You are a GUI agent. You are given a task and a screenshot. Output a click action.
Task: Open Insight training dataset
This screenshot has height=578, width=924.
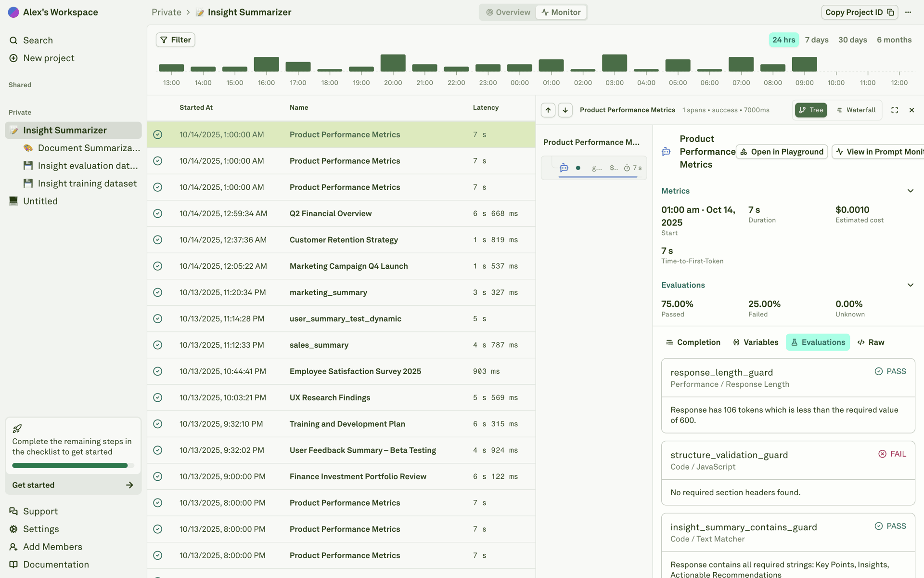[80, 184]
